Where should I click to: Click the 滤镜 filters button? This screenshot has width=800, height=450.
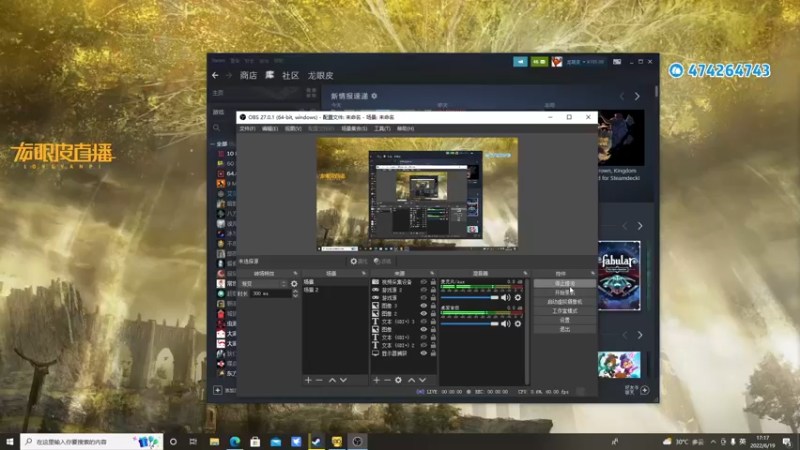click(382, 261)
